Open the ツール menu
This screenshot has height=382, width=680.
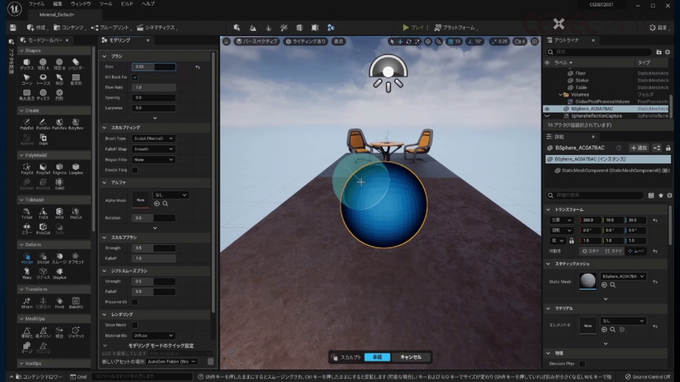point(105,4)
